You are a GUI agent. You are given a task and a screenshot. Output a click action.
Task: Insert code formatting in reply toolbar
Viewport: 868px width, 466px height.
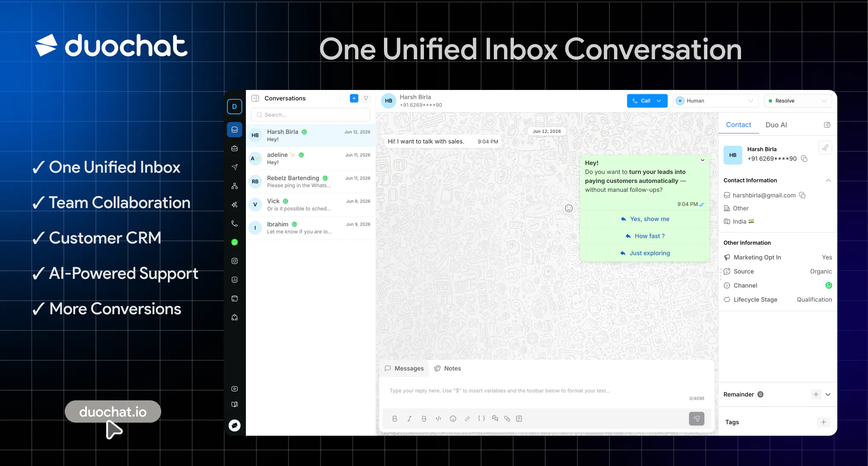(x=438, y=419)
